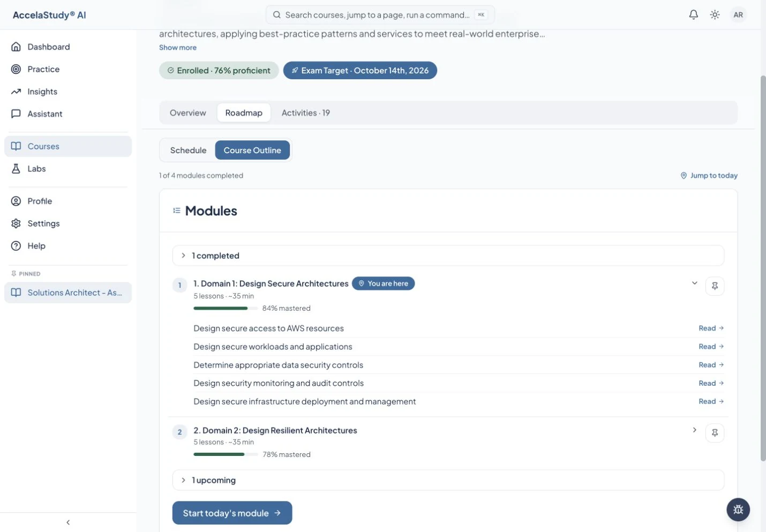Open the bug report floating button
The image size is (766, 532).
click(x=738, y=509)
